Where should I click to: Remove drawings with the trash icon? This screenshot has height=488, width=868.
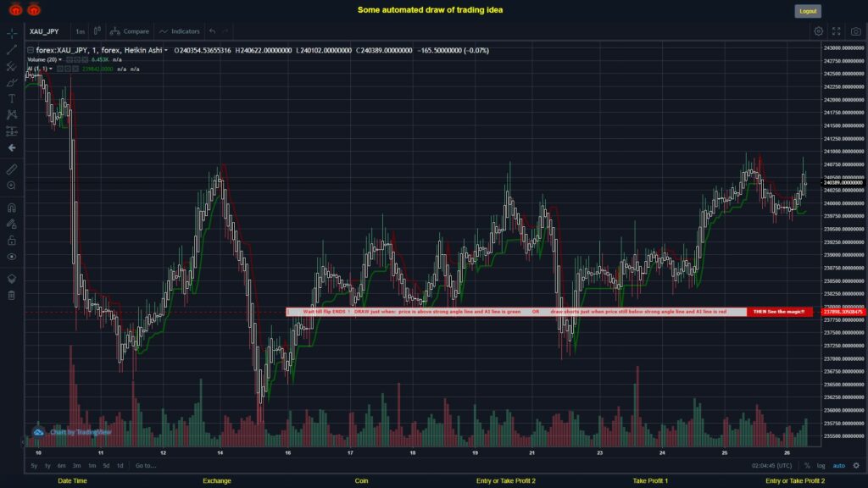12,295
